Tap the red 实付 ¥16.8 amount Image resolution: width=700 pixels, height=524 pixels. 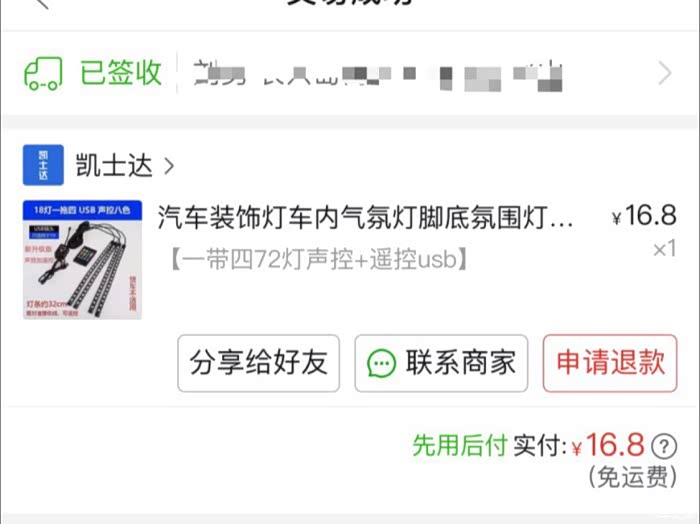tap(608, 445)
